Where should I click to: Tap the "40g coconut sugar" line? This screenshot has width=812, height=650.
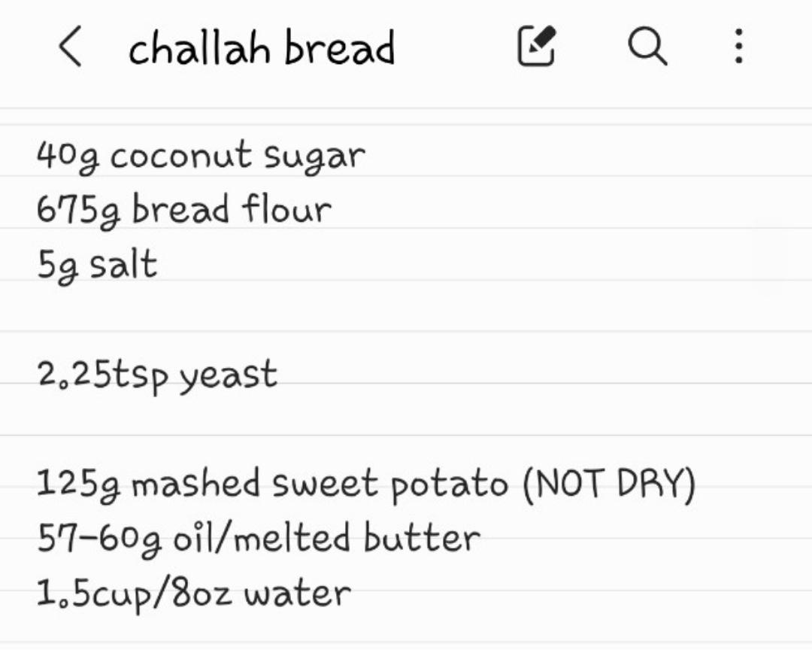click(x=200, y=156)
